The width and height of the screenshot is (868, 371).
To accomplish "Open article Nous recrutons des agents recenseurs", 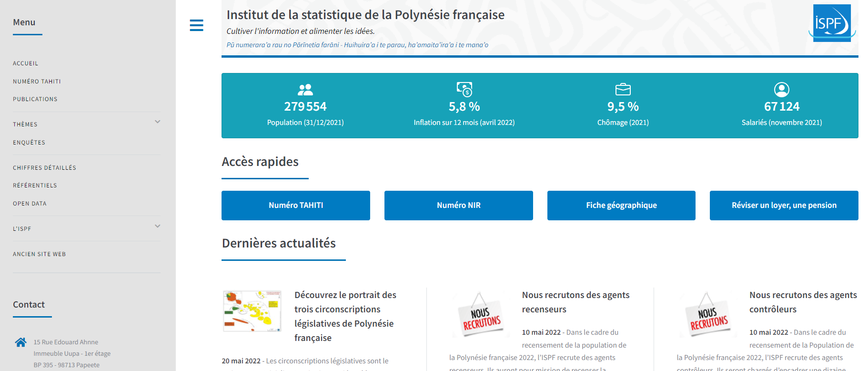I will (x=575, y=302).
